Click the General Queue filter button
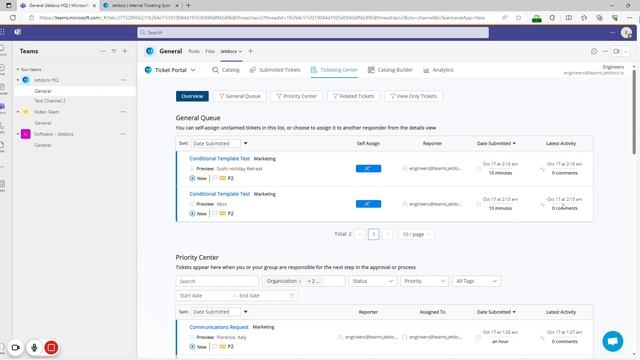Image resolution: width=640 pixels, height=360 pixels. point(240,96)
